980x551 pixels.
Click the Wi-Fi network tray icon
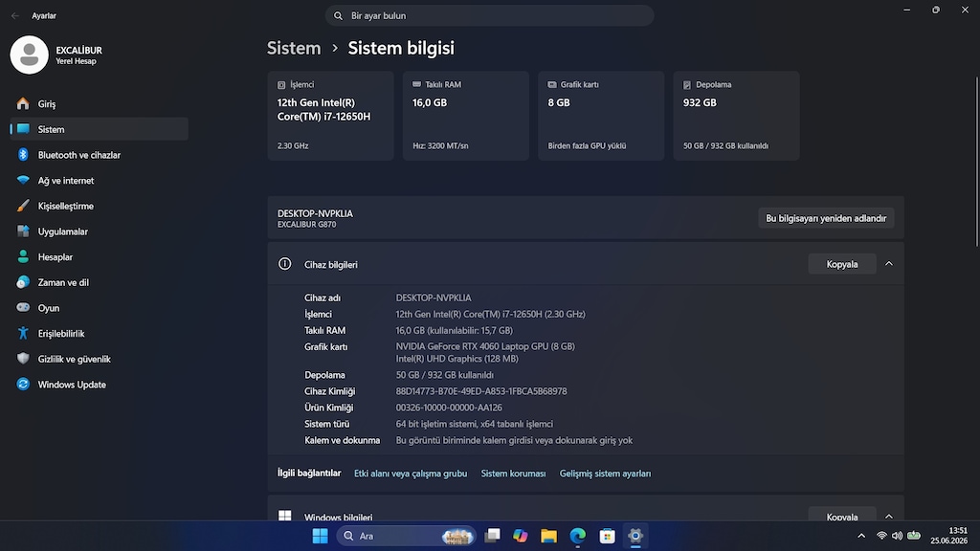[x=881, y=536]
